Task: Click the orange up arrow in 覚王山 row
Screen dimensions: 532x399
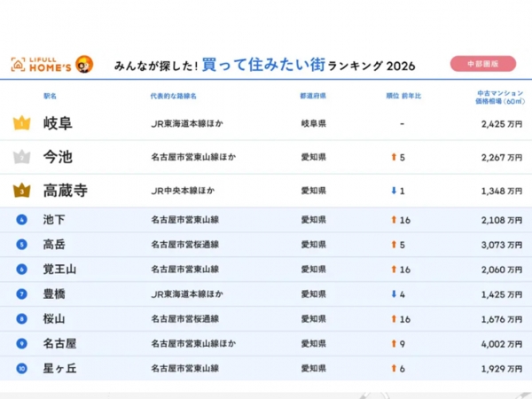Action: point(394,269)
